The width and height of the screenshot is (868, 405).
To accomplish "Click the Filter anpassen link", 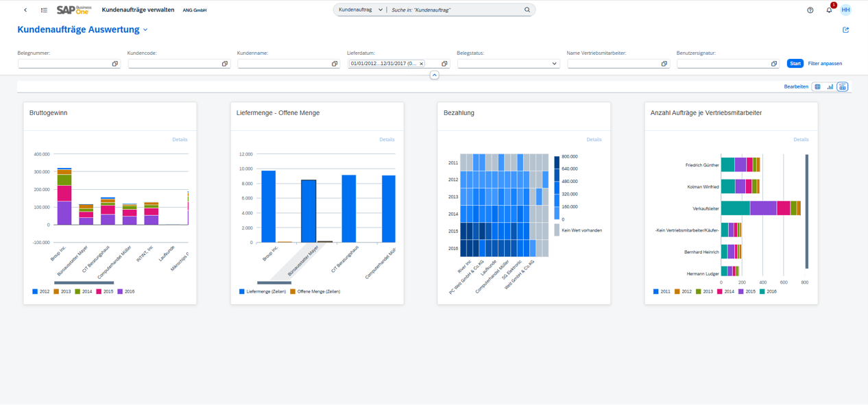I will tap(825, 64).
